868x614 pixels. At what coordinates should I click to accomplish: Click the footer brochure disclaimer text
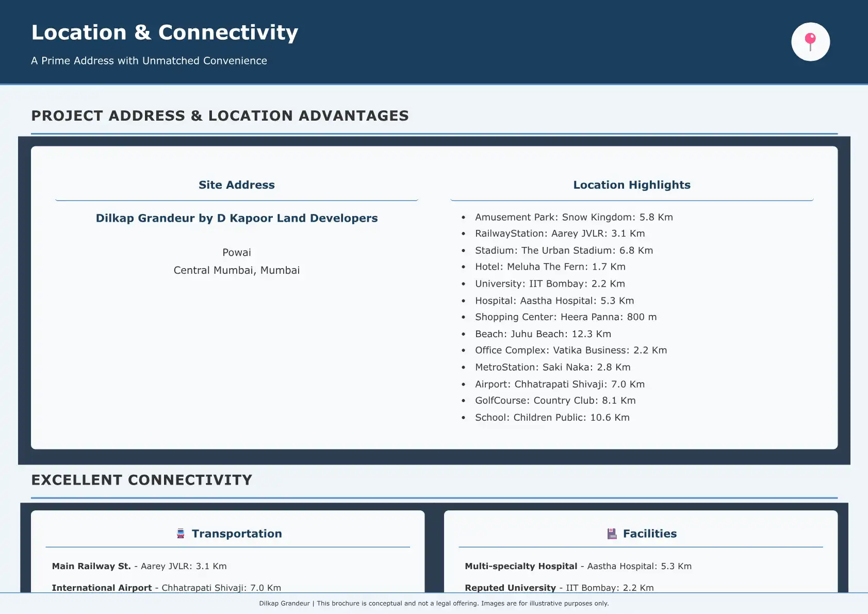(x=434, y=603)
